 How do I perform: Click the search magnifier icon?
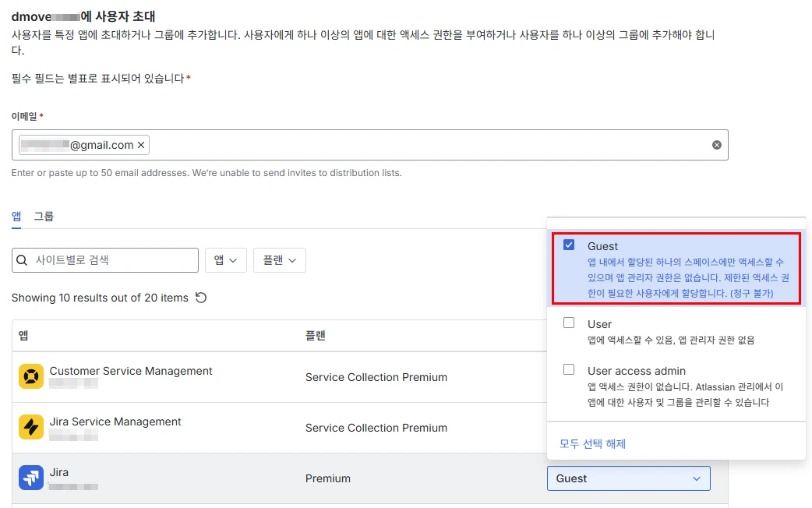[22, 260]
